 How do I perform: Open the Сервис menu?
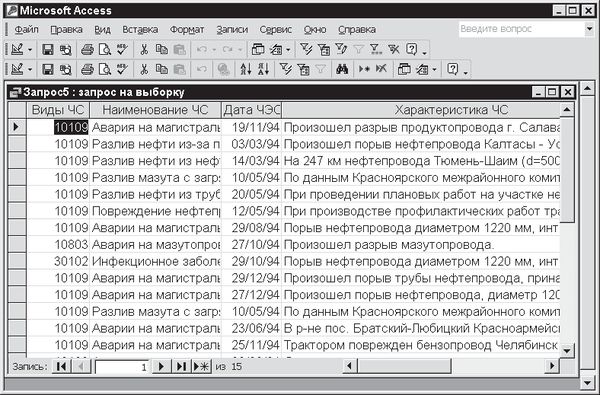coord(276,29)
